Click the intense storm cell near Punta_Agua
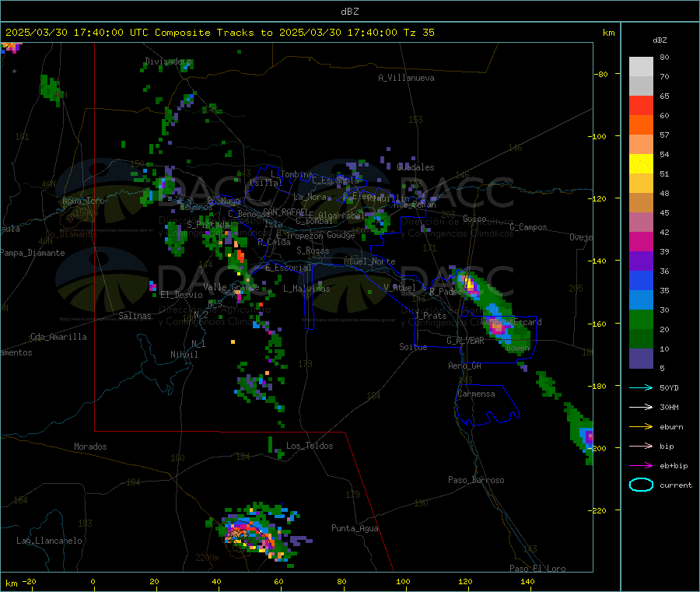700x592 pixels. tap(254, 536)
